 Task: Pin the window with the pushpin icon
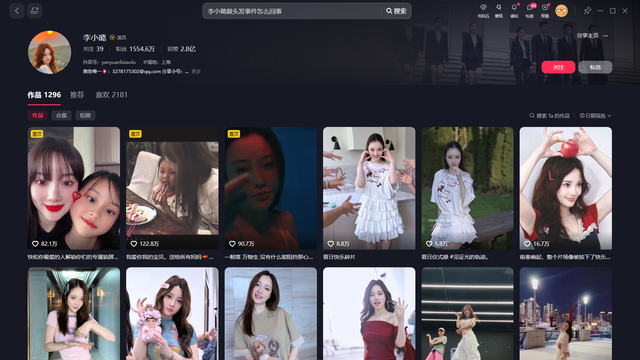click(587, 11)
